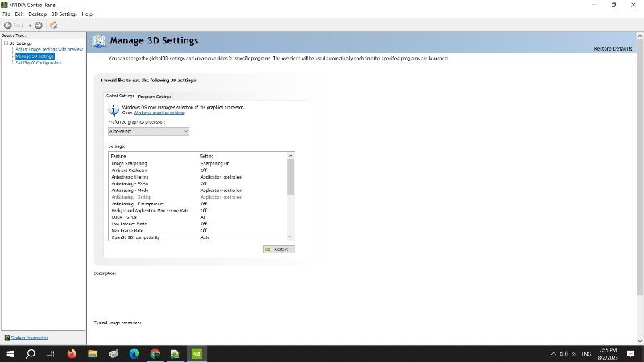Select Adjust image settings with preview
The image size is (644, 362).
49,49
